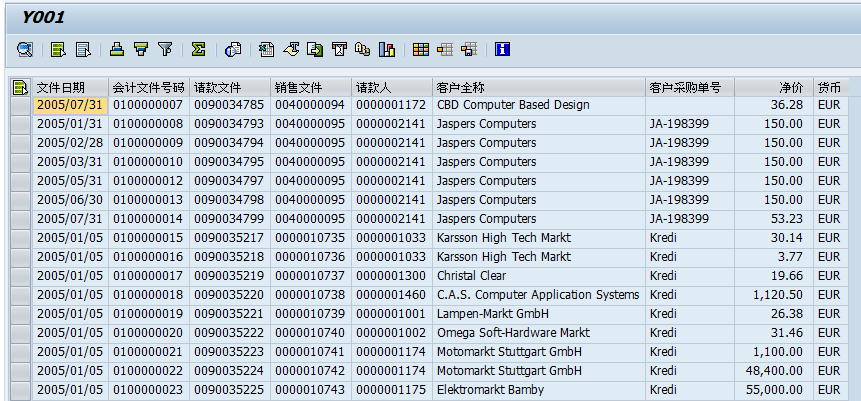The width and height of the screenshot is (861, 401).
Task: Click the Select All rows toolbar icon
Action: click(x=58, y=49)
